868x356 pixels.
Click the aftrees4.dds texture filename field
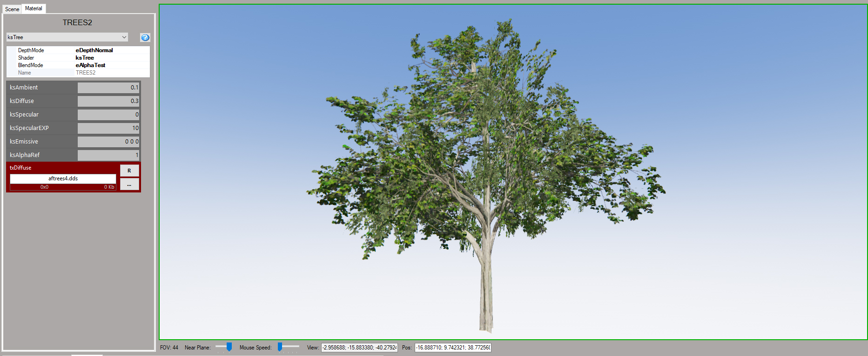point(63,178)
